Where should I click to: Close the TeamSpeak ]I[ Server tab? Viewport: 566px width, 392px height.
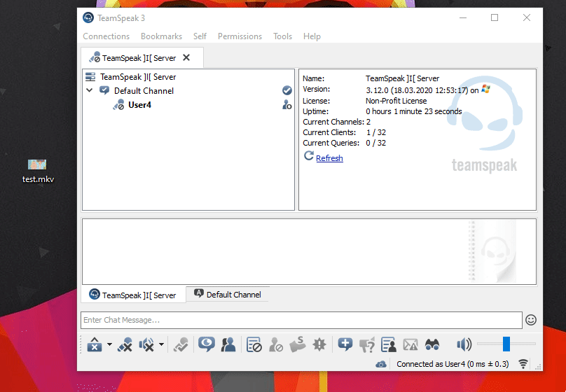[x=186, y=57]
